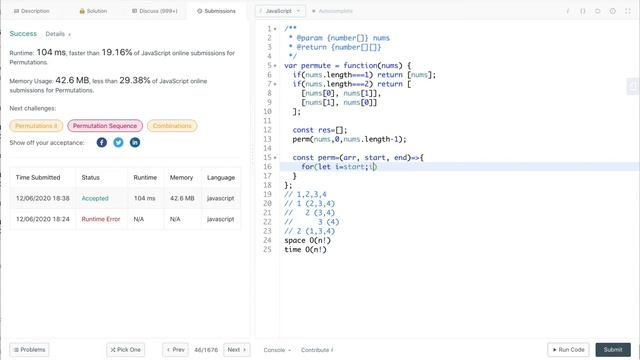Click the Run Code button
This screenshot has width=640, height=360.
coord(568,350)
